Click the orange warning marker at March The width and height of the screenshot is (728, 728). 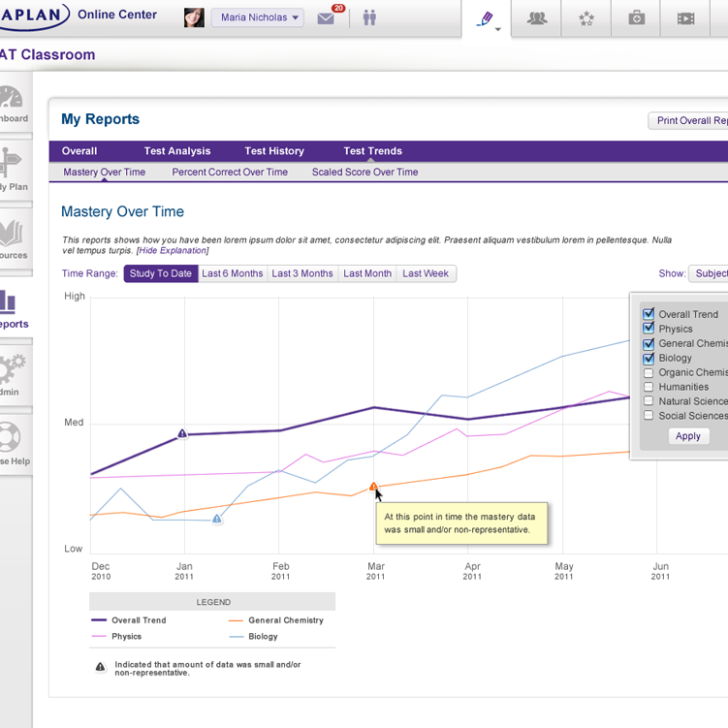[x=373, y=487]
